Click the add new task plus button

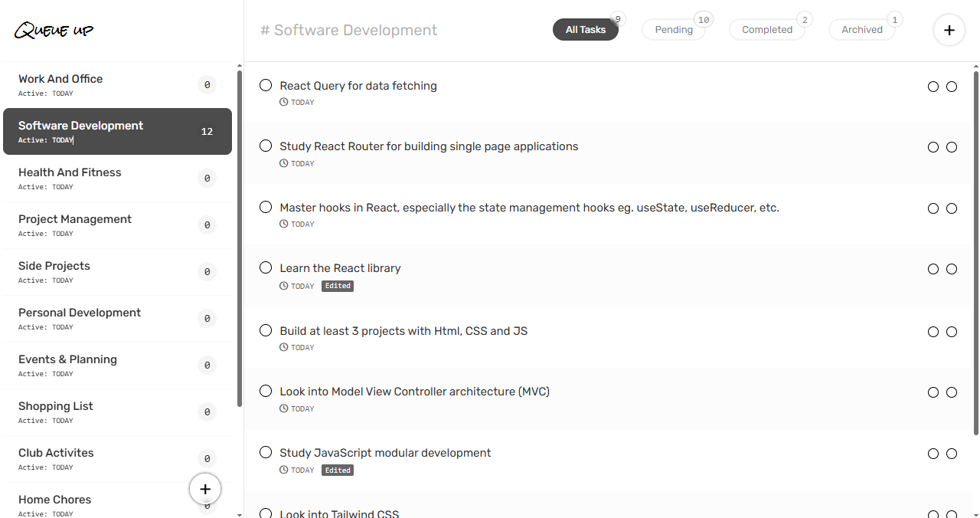(x=949, y=30)
